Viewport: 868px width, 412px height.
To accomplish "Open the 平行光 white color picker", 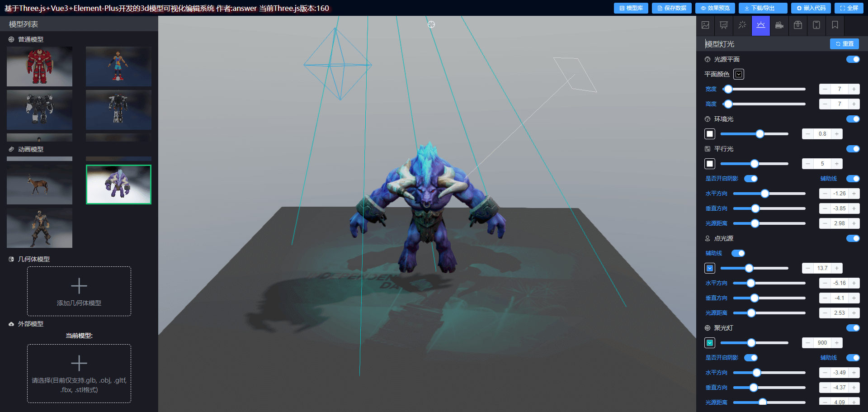I will tap(710, 164).
